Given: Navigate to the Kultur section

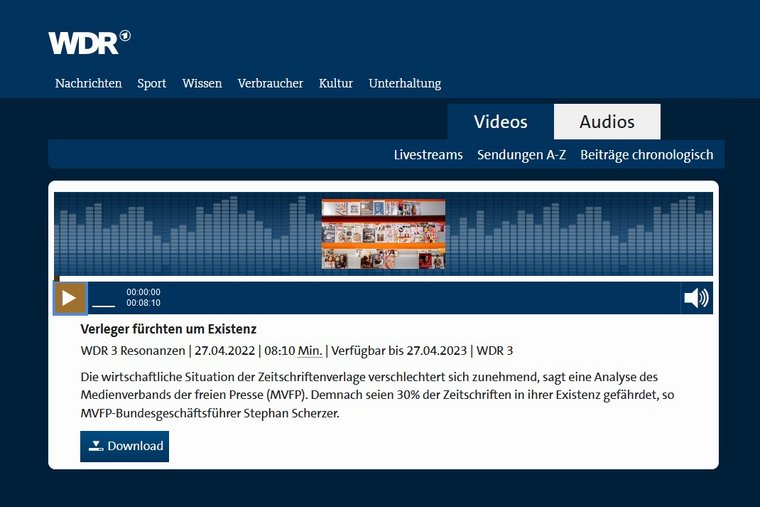Looking at the screenshot, I should (x=336, y=83).
